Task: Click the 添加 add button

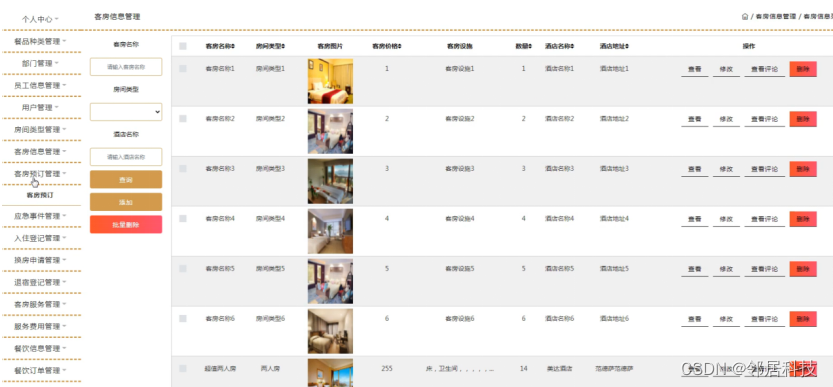Action: 126,202
